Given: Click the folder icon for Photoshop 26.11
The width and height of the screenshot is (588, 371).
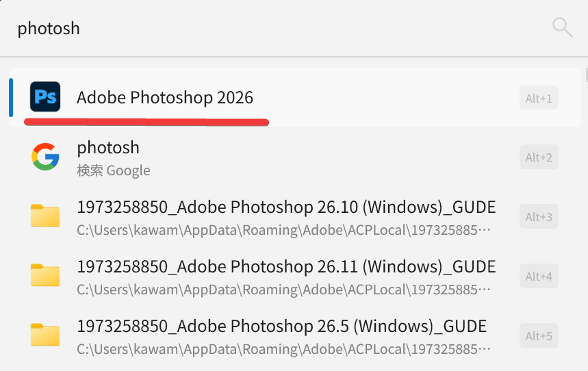Looking at the screenshot, I should pyautogui.click(x=45, y=275).
